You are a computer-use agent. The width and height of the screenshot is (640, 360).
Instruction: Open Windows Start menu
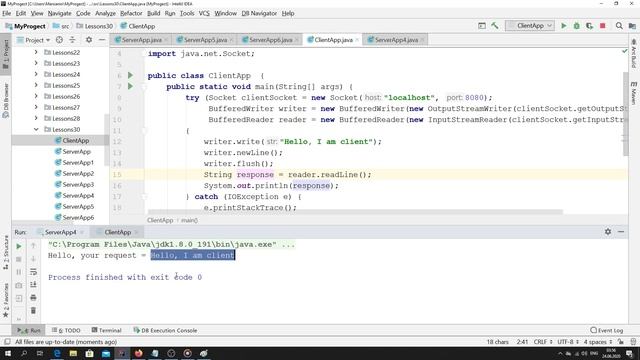(x=8, y=353)
